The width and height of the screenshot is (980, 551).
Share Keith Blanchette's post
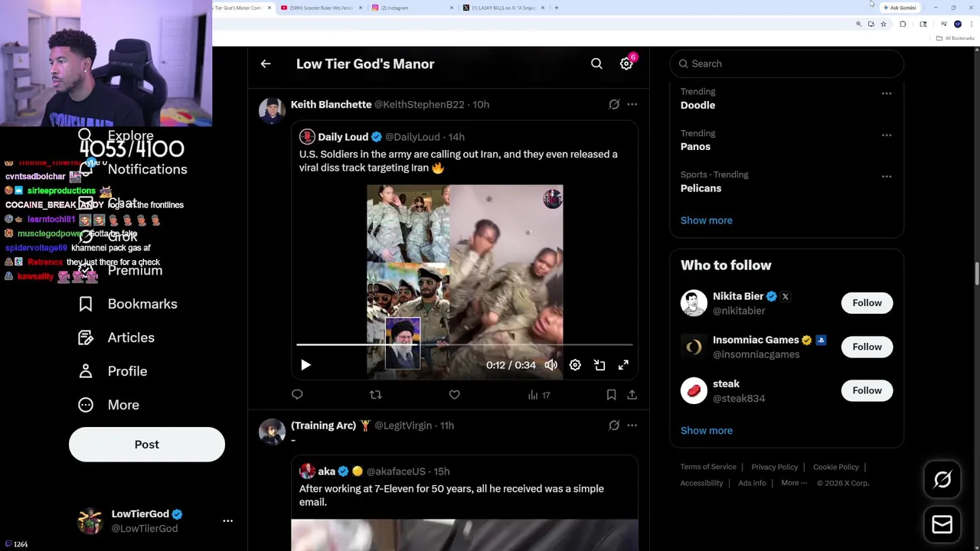coord(632,395)
